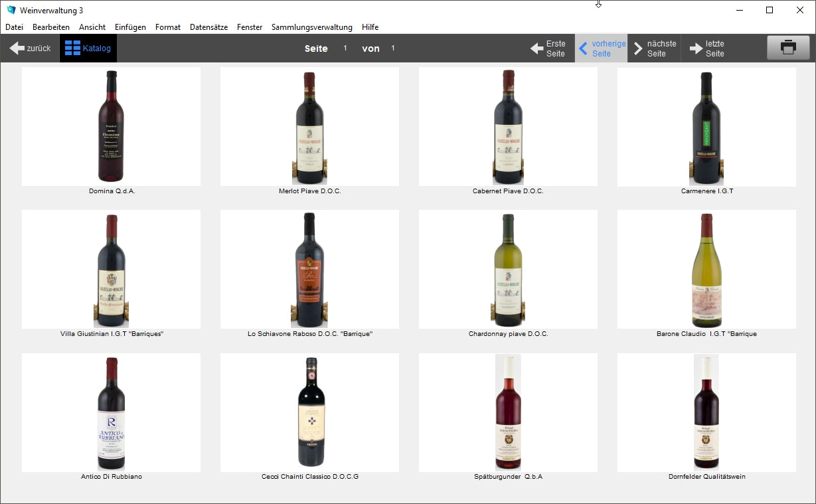
Task: Select the Chardonnay piave D.O.C. bottle
Action: (508, 269)
